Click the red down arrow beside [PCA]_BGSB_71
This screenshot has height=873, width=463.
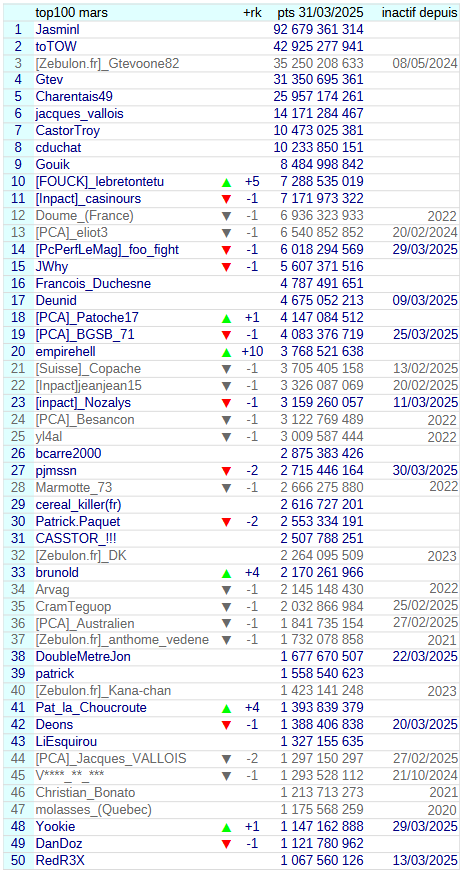coord(226,335)
